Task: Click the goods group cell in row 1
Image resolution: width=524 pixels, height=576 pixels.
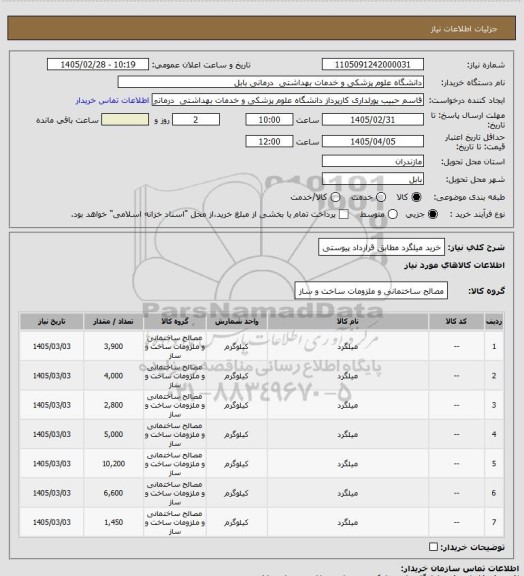Action: (175, 346)
